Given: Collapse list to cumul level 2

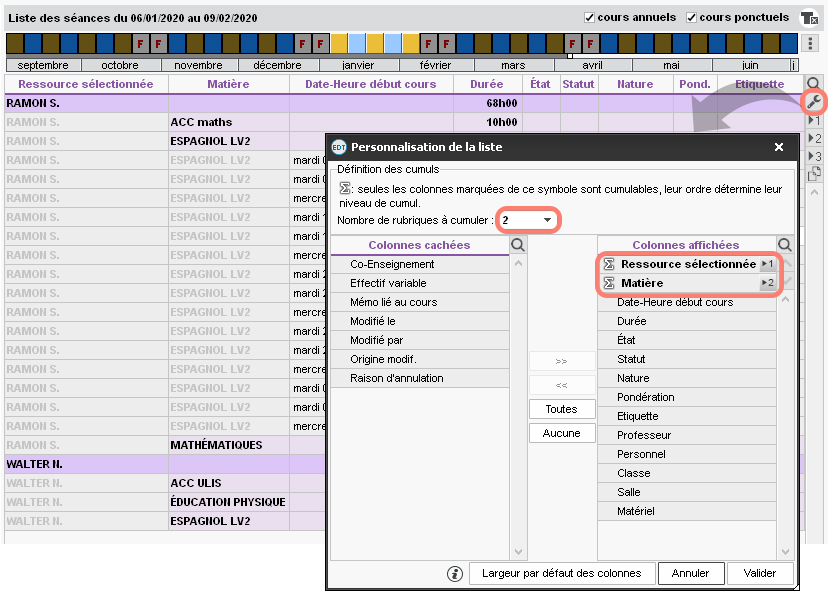Looking at the screenshot, I should (814, 139).
